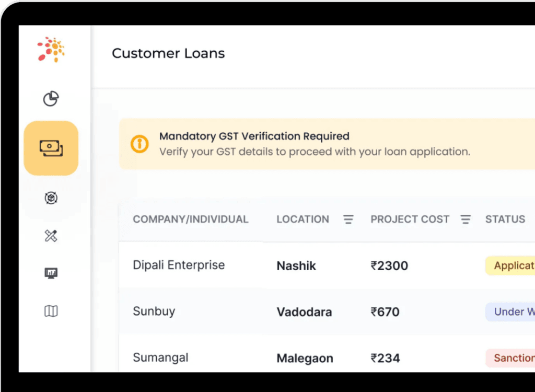Click the Mandatory GST Verification Required banner
Screen dimensions: 535x392
tap(313, 144)
